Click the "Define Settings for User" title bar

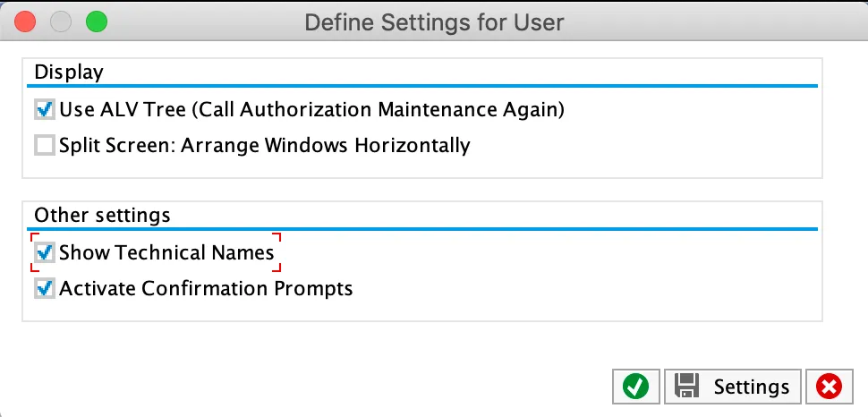pos(434,21)
